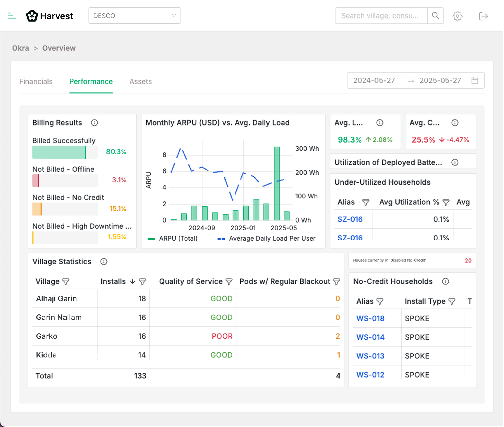The width and height of the screenshot is (504, 427).
Task: Open the WS-018 household link
Action: (370, 318)
